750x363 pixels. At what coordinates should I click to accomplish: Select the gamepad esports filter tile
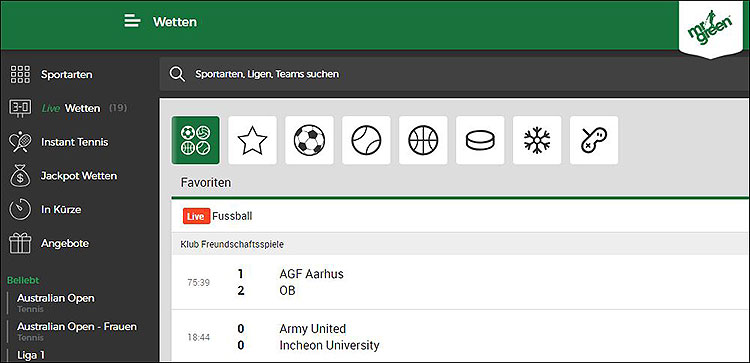594,140
